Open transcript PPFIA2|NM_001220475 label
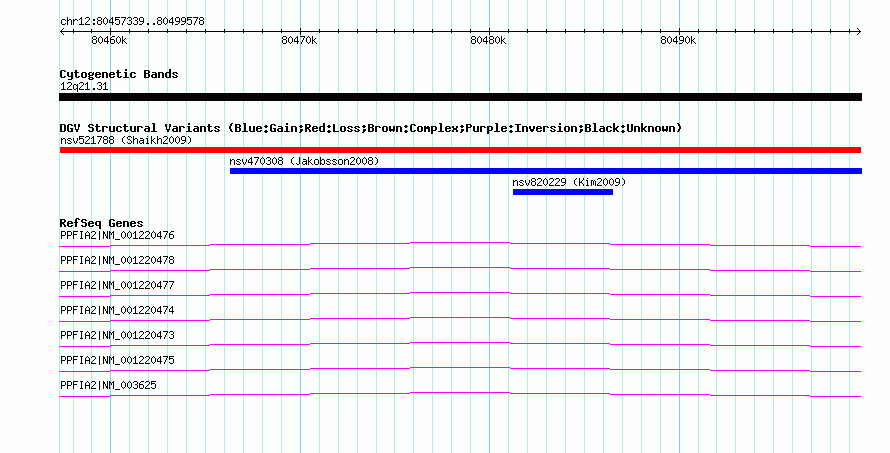This screenshot has height=453, width=890. pos(117,360)
